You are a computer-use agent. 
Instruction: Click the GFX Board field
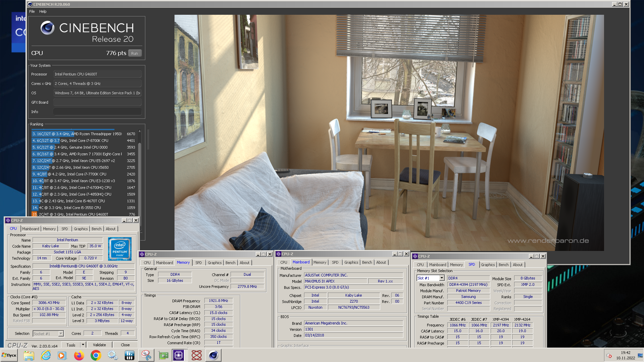[97, 102]
